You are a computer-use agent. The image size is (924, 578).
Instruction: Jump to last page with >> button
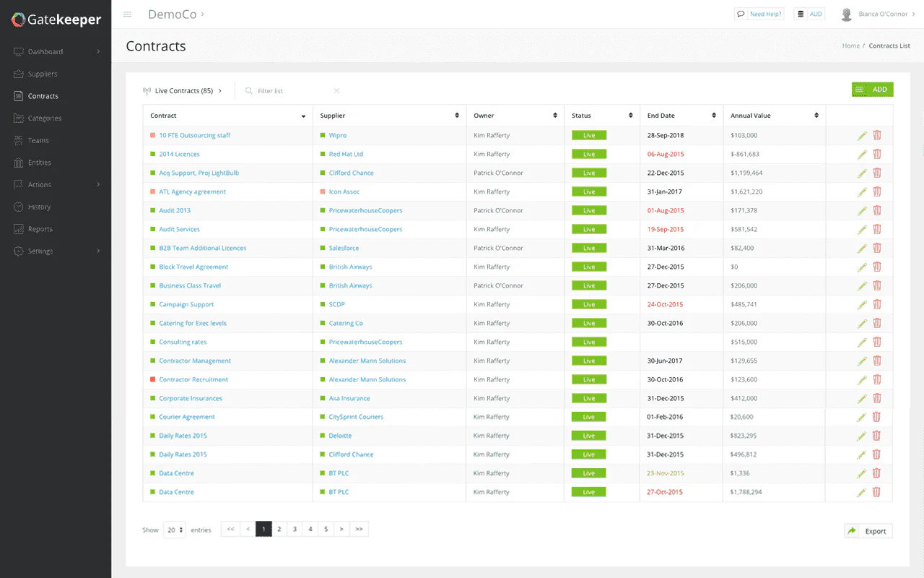point(359,529)
